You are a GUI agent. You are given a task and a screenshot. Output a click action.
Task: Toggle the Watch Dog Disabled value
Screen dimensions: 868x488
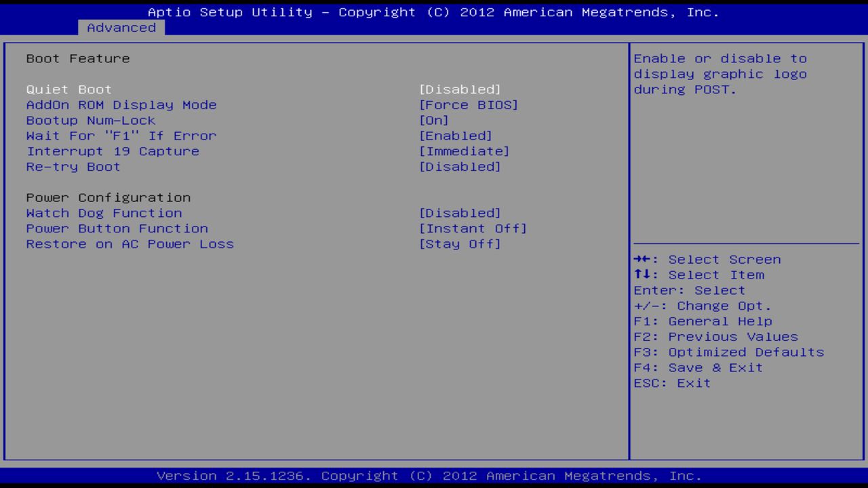460,213
